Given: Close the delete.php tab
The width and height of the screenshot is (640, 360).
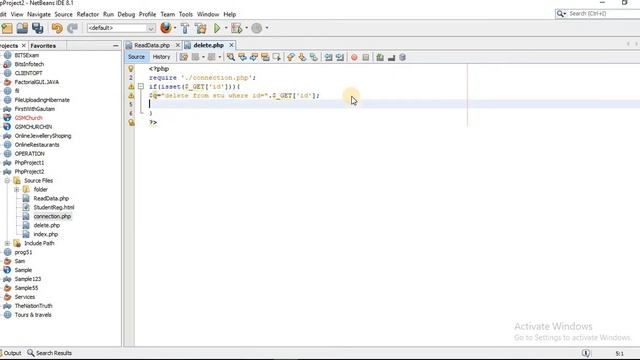Looking at the screenshot, I should (231, 45).
